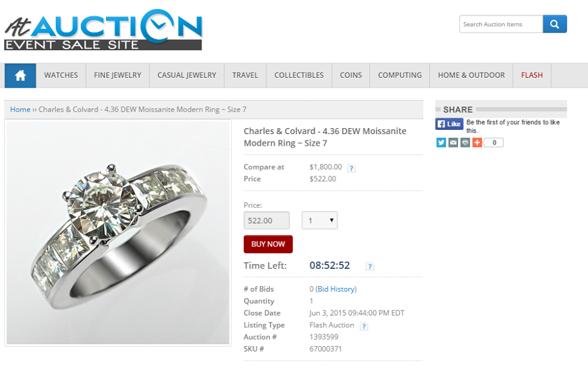Screen dimensions: 588x370
Task: Go to the Home page icon
Action: (20, 75)
